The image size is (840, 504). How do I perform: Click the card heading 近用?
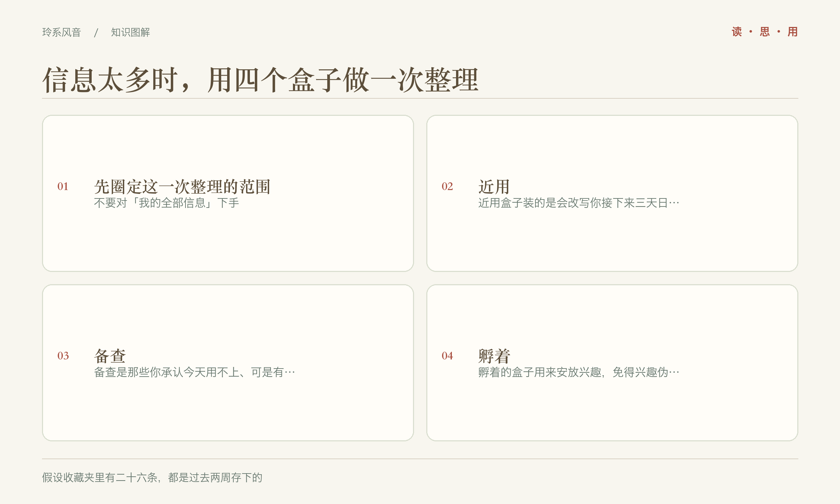[x=494, y=187]
